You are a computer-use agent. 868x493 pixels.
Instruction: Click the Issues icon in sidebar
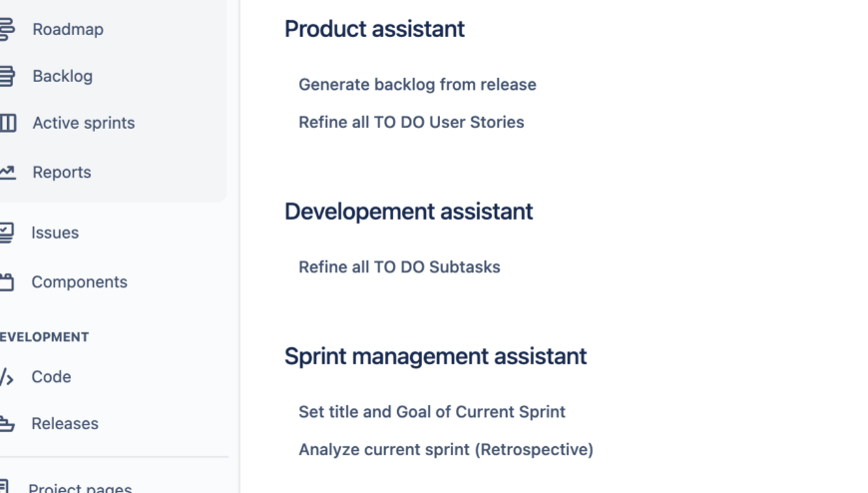pyautogui.click(x=7, y=233)
